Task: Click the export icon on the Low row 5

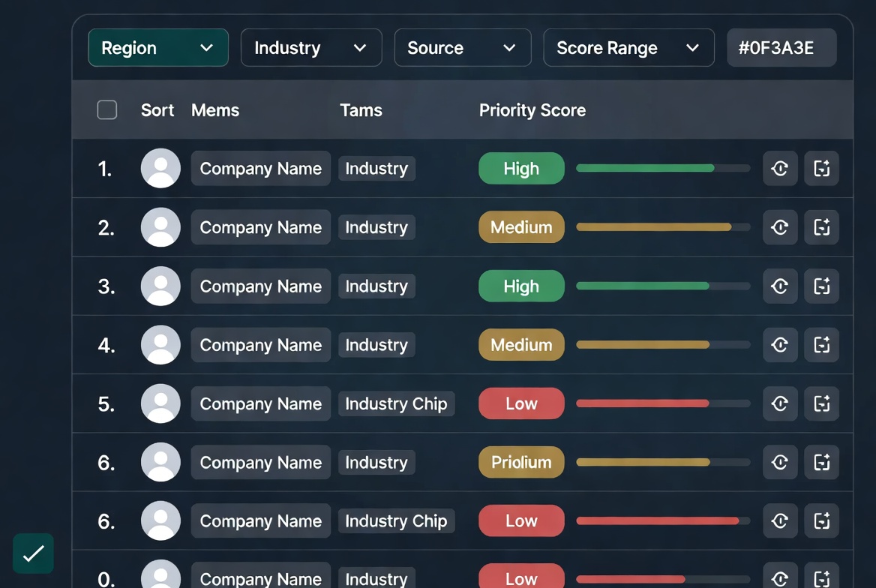Action: (x=822, y=403)
